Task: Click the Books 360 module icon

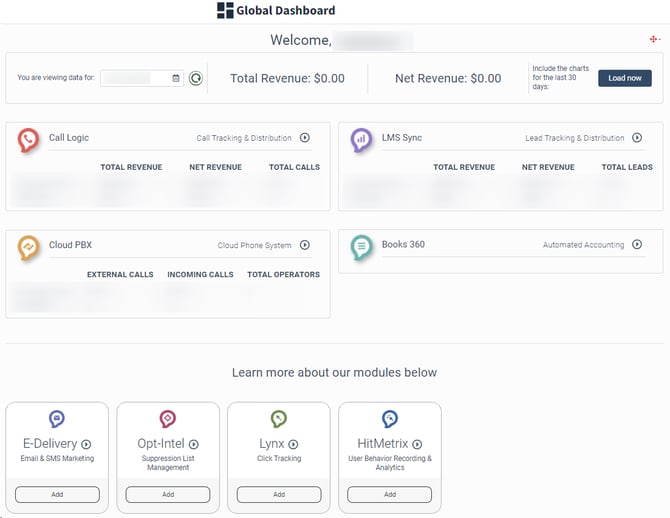Action: pos(362,247)
